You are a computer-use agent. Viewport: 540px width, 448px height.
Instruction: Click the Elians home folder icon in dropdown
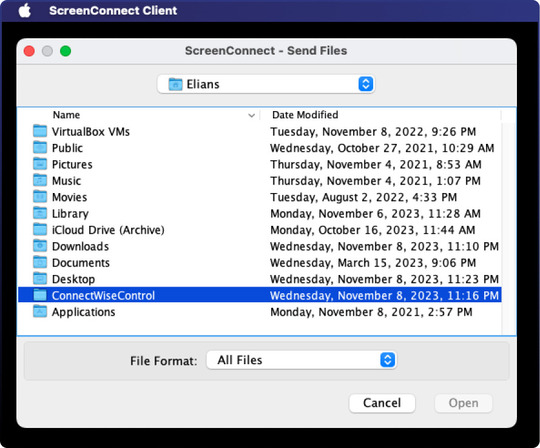click(x=175, y=84)
